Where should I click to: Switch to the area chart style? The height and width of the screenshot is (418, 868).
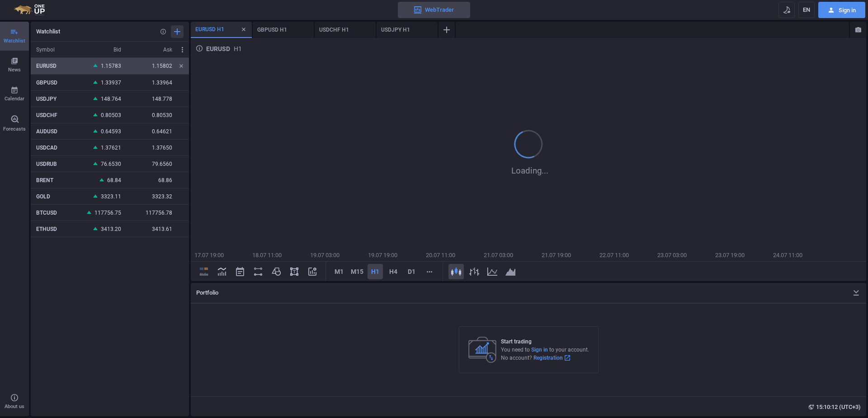point(510,272)
